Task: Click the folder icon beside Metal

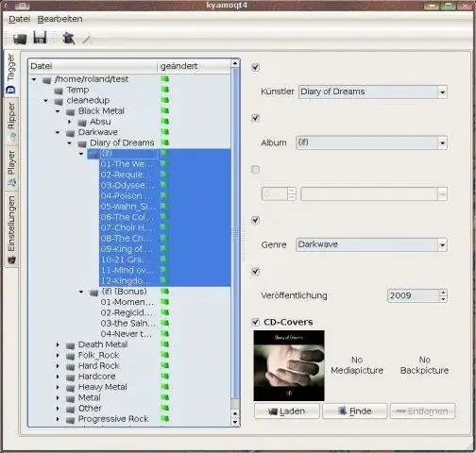Action: pos(70,398)
